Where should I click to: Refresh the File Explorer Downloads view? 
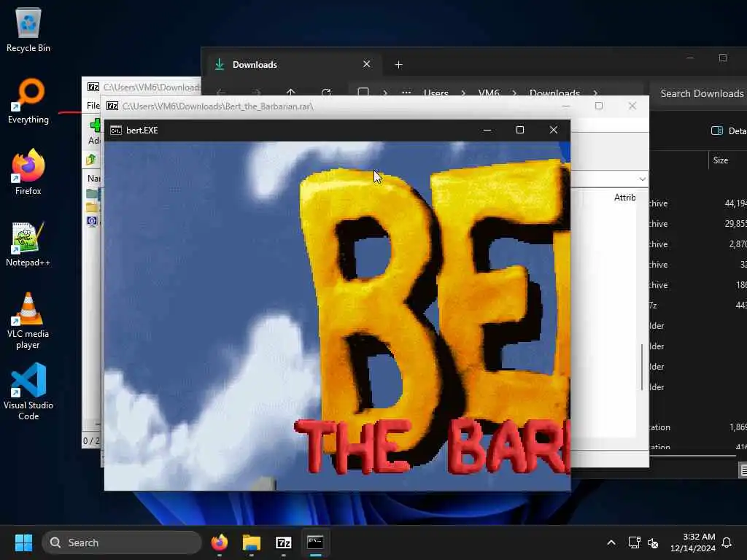326,93
